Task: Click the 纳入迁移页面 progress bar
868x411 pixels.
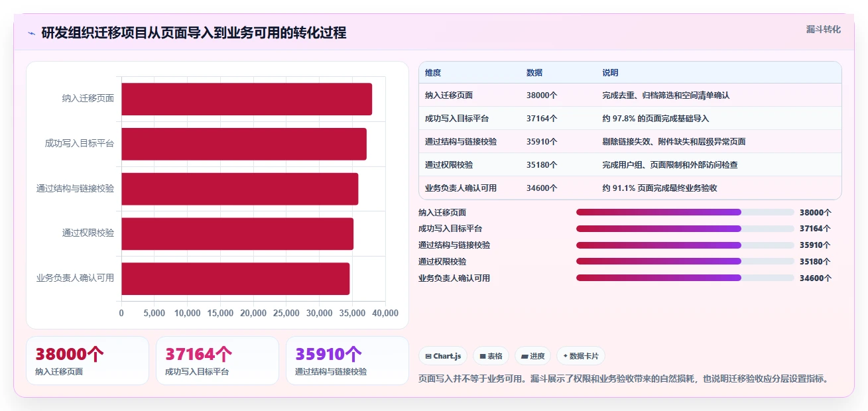Action: pyautogui.click(x=685, y=212)
